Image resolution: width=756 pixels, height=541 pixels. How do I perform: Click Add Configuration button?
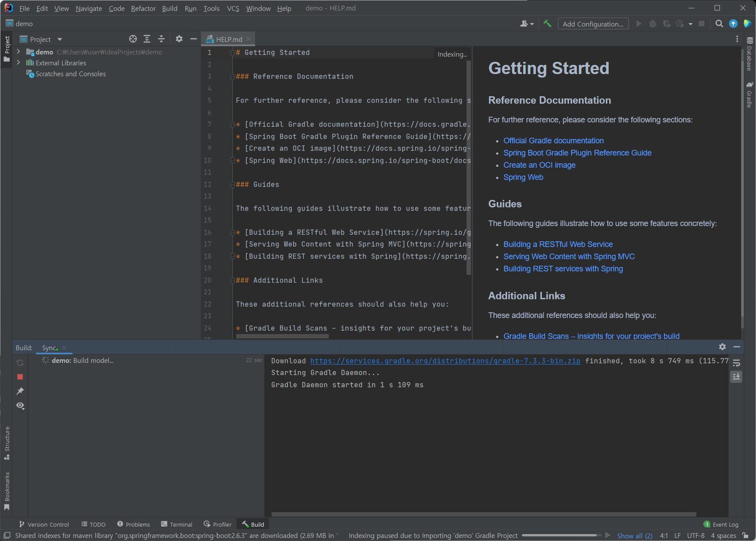pos(593,24)
